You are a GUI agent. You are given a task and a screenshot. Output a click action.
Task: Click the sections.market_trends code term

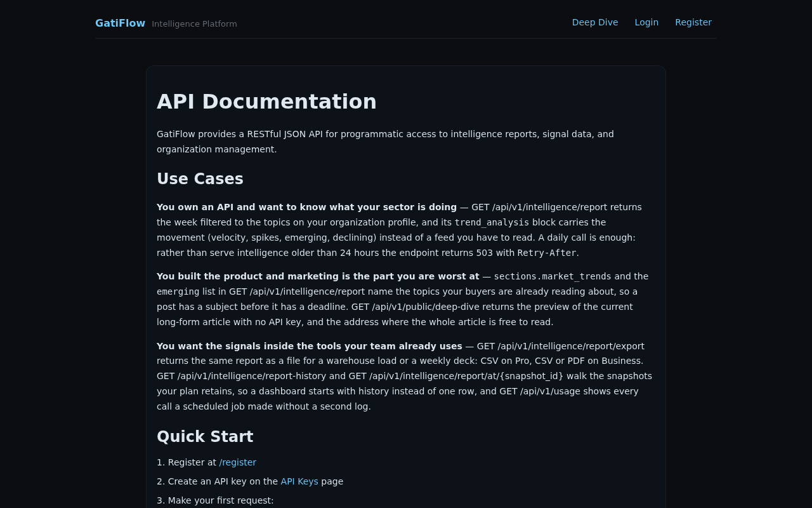tap(553, 276)
